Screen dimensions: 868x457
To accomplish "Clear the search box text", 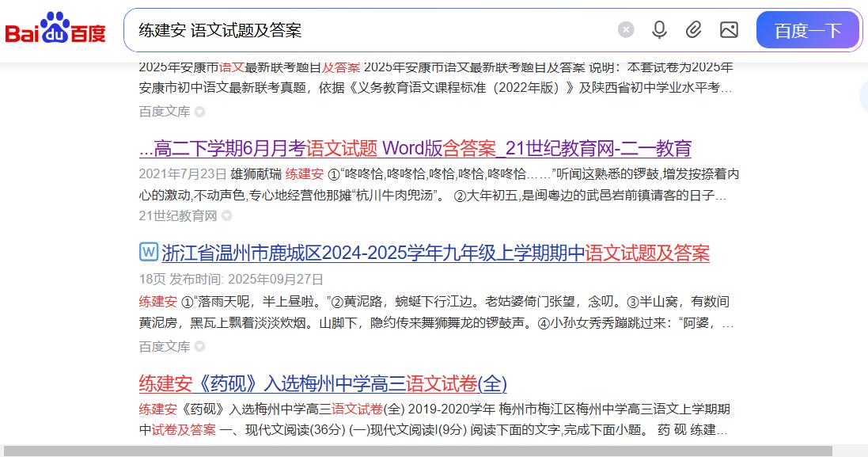I will (626, 30).
